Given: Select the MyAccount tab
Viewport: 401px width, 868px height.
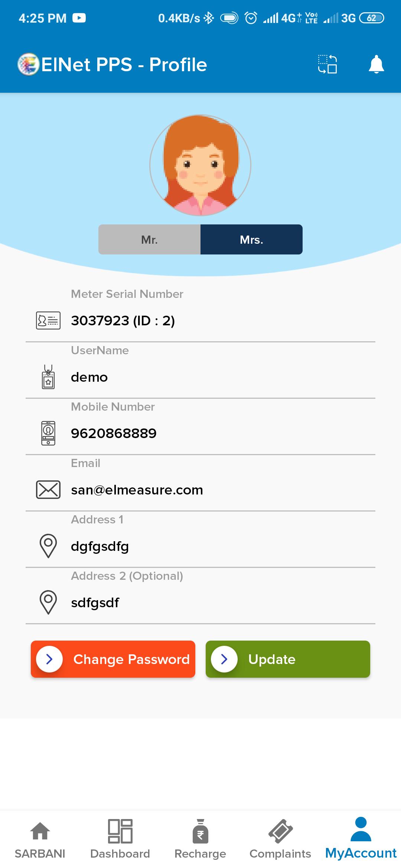Looking at the screenshot, I should (x=361, y=839).
